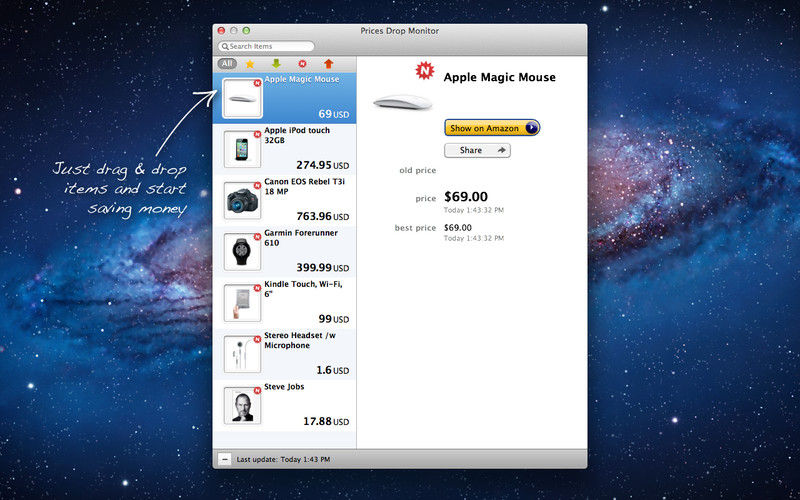Filter by orange up arrow price increases
Screen dimensions: 800x500
tap(329, 64)
